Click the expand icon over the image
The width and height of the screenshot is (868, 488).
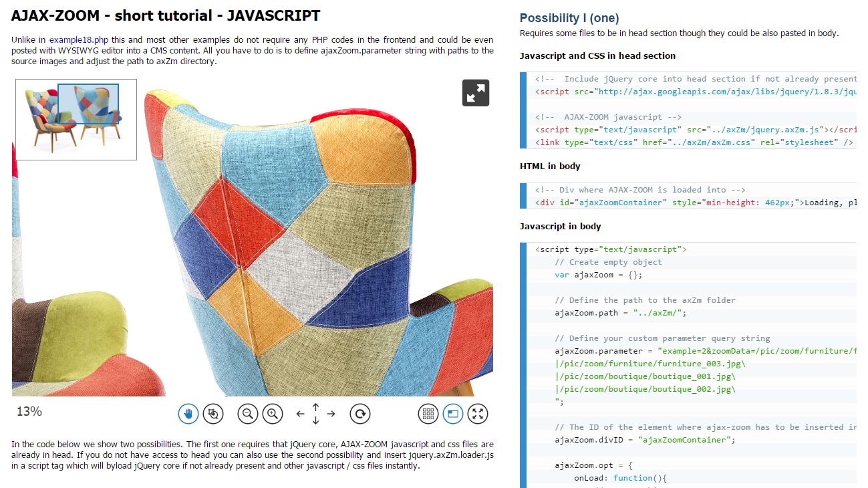tap(476, 93)
